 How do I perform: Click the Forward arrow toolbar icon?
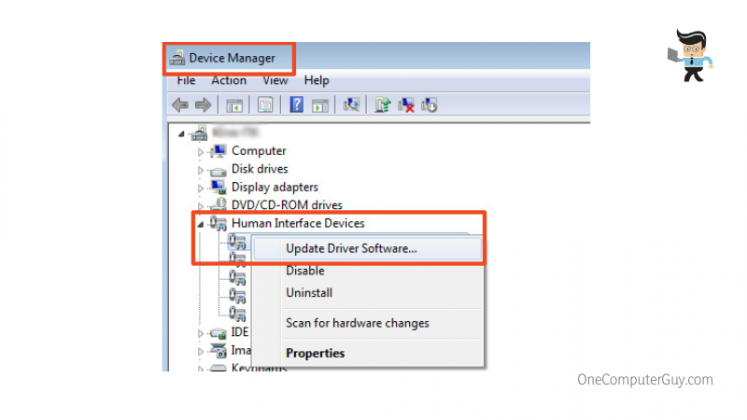(202, 104)
